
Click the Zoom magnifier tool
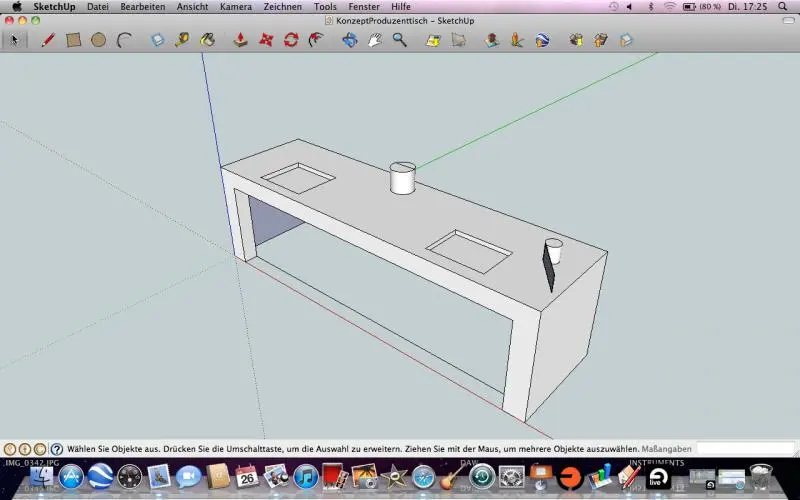[x=399, y=41]
